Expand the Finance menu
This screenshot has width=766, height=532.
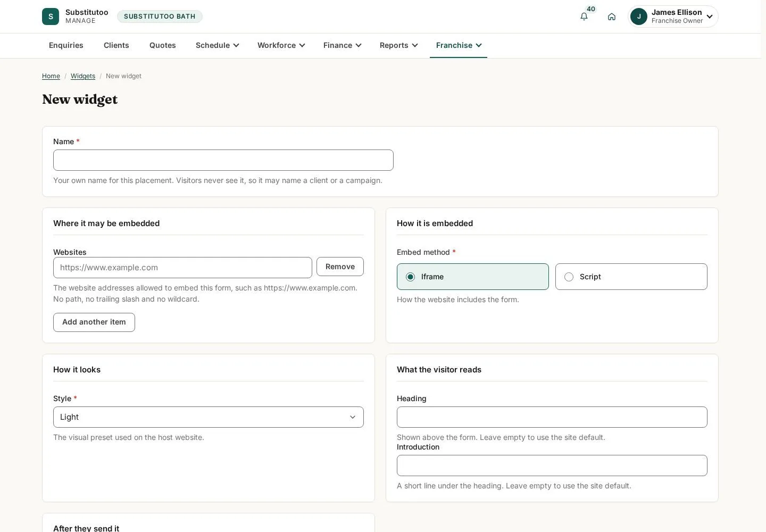click(343, 45)
